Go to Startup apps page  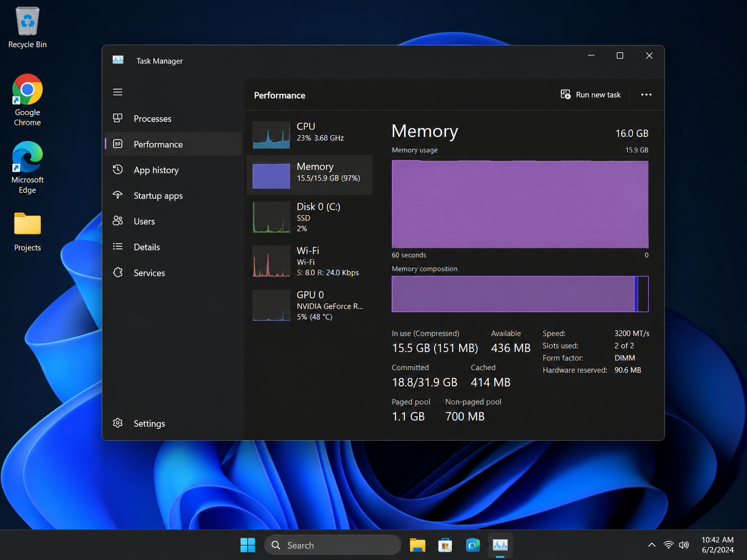click(x=173, y=195)
